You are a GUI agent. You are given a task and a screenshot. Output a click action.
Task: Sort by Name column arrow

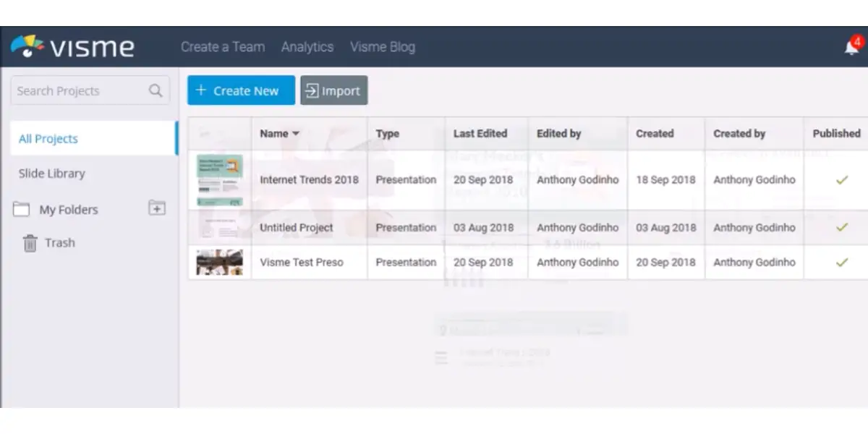tap(296, 134)
